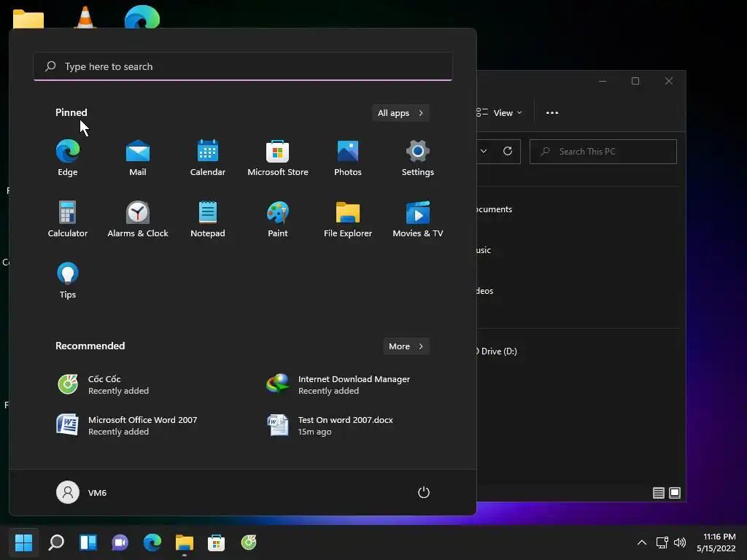Open Settings from pinned apps

(x=418, y=158)
